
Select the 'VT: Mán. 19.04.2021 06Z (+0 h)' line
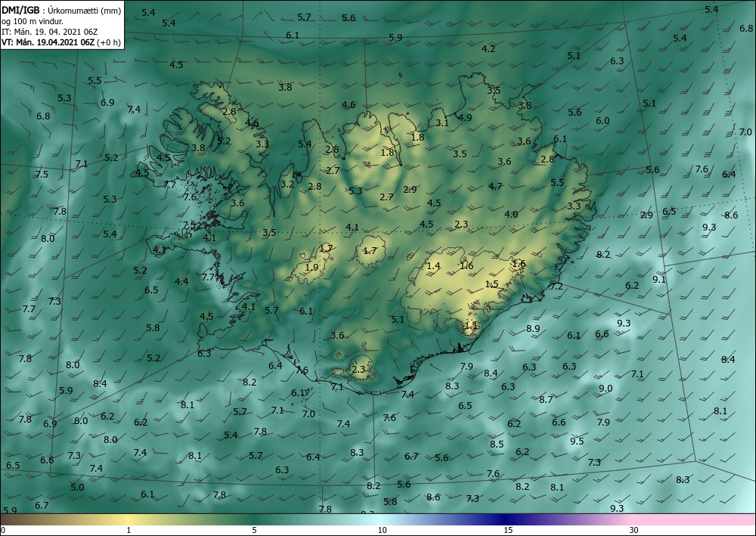tap(61, 42)
